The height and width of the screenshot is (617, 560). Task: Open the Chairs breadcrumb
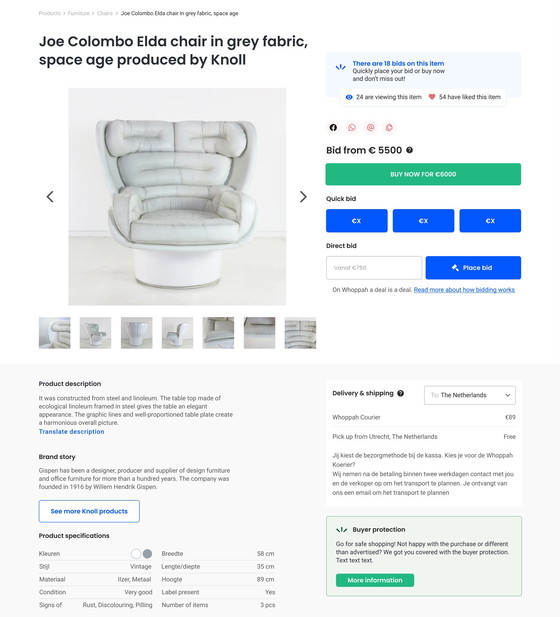pos(105,13)
